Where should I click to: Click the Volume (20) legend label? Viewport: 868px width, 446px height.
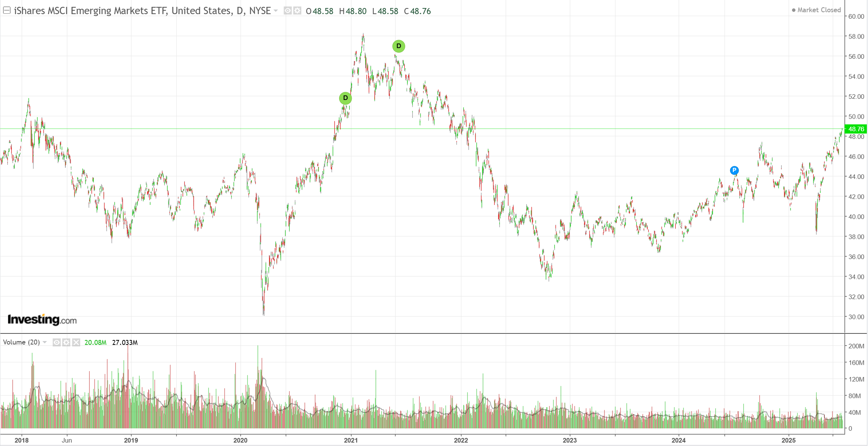(x=21, y=342)
